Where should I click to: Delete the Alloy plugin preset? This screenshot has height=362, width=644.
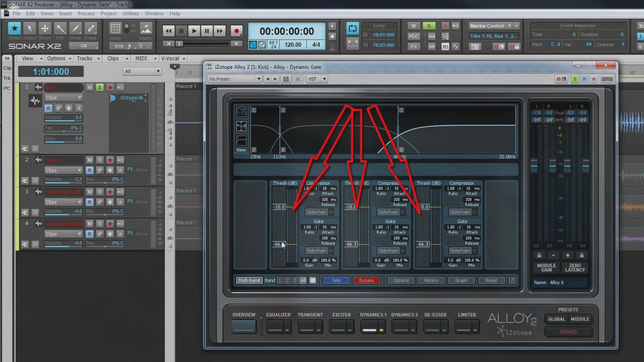298,79
